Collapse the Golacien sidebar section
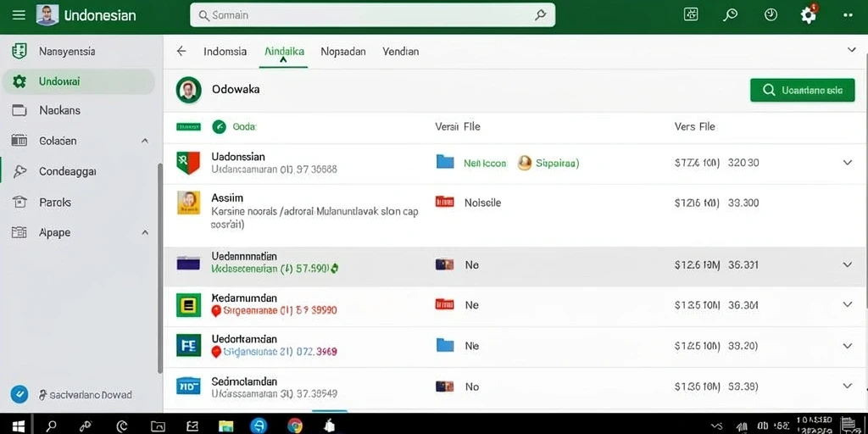 [145, 142]
